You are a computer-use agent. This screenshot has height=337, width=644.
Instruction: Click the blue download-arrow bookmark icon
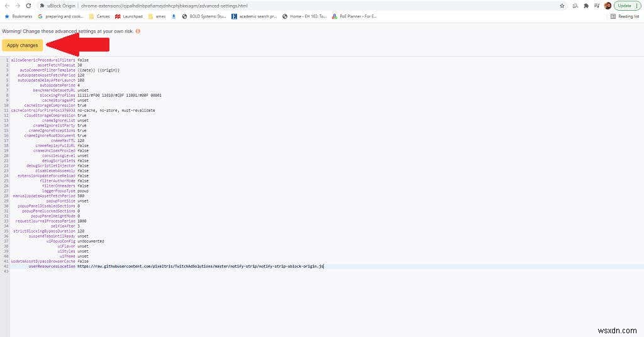pyautogui.click(x=174, y=16)
